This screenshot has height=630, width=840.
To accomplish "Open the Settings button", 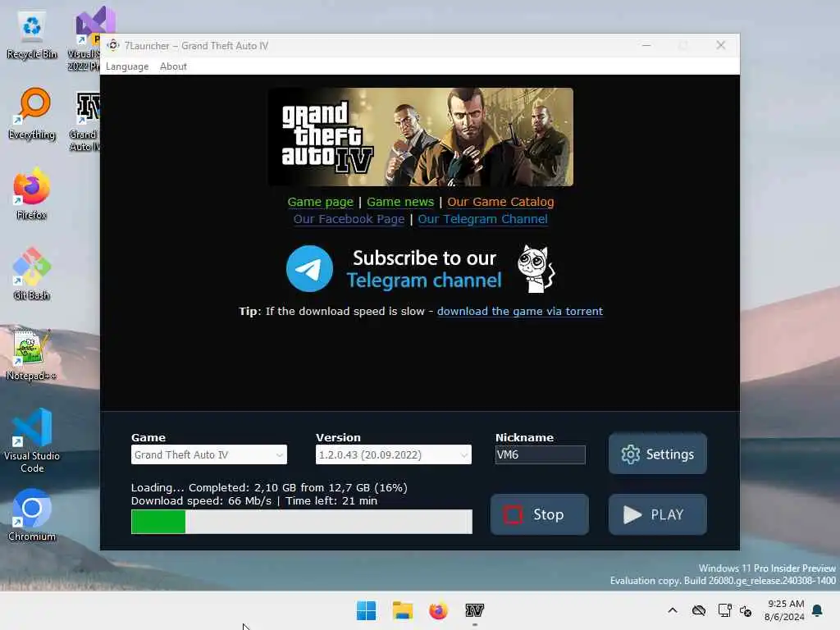I will point(657,454).
